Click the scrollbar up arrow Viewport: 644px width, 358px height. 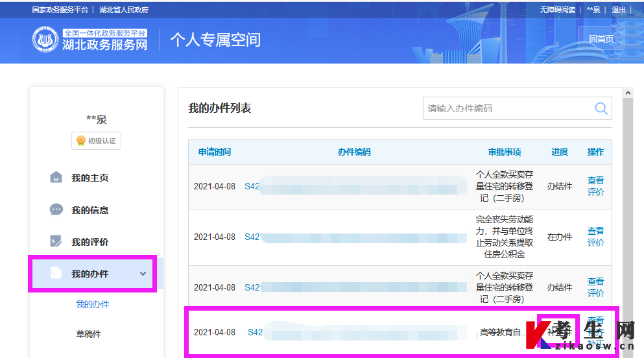[x=628, y=93]
